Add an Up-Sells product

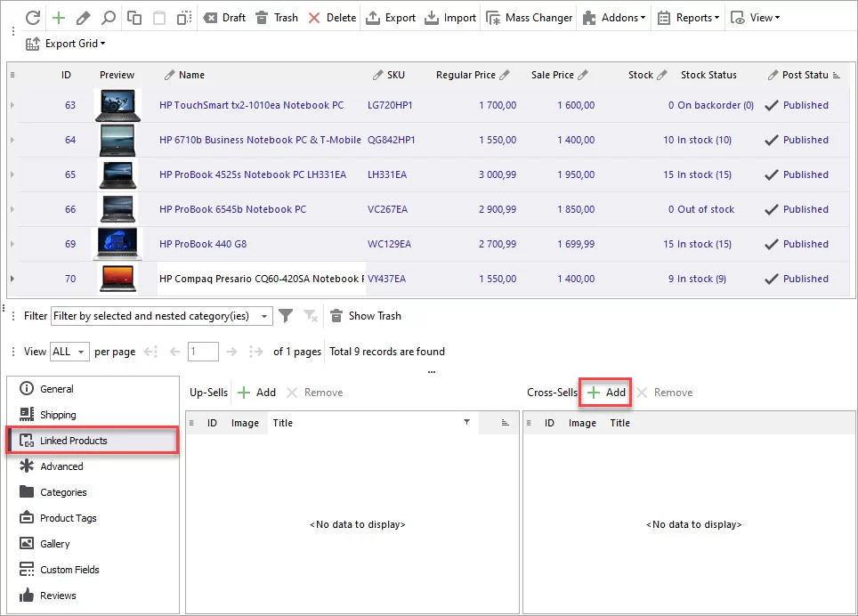coord(257,392)
